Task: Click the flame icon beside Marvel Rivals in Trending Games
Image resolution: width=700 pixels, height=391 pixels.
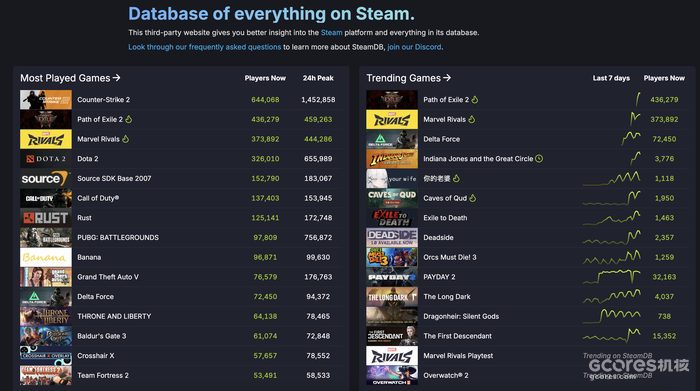Action: pos(472,119)
